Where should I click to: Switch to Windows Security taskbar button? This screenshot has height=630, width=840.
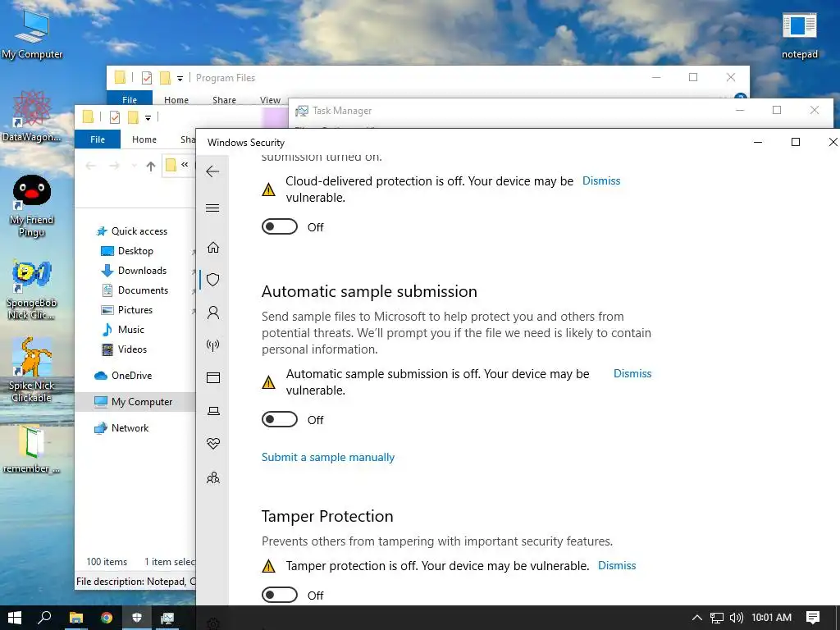(x=137, y=618)
